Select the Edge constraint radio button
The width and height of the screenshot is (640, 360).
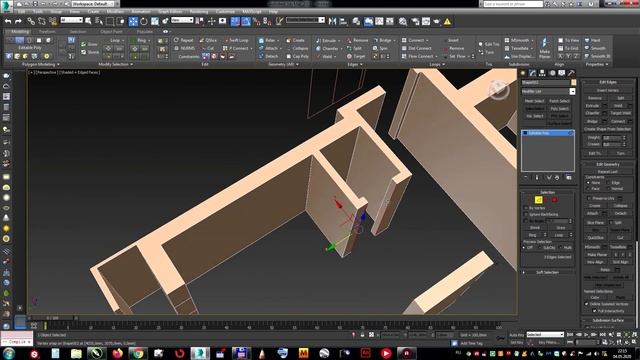[608, 183]
